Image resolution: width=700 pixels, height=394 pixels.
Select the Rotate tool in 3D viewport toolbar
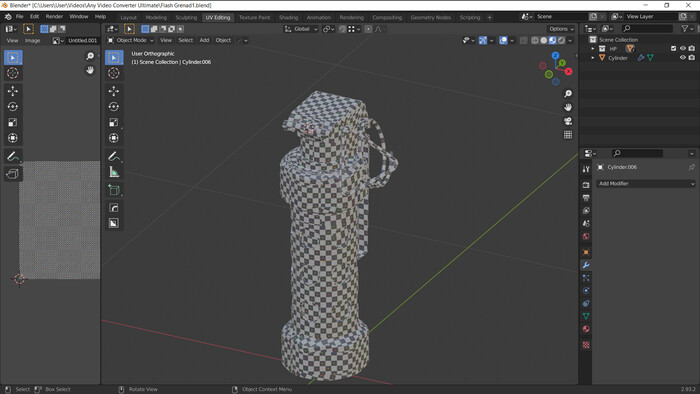(x=114, y=107)
